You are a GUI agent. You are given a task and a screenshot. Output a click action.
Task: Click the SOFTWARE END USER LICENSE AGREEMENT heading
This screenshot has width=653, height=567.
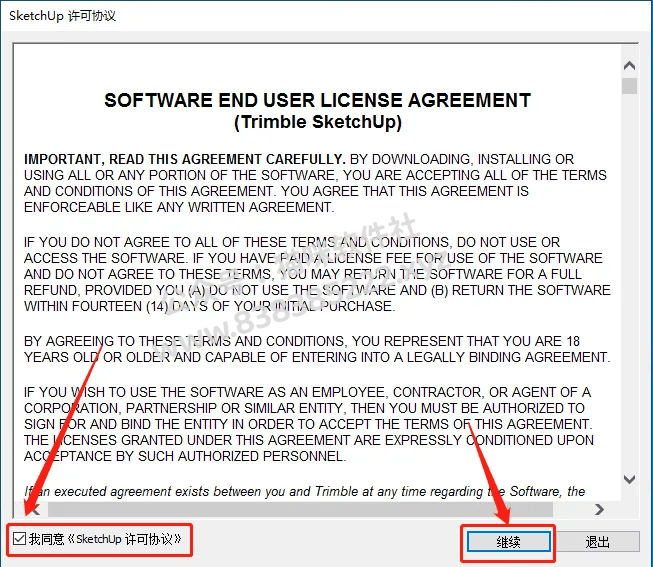(318, 100)
